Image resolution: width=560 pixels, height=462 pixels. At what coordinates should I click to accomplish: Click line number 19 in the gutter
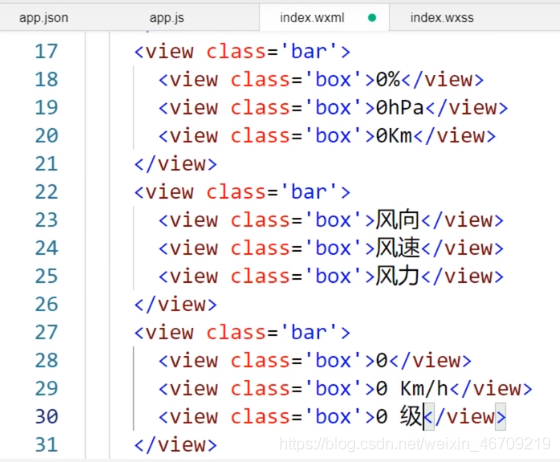pyautogui.click(x=46, y=107)
